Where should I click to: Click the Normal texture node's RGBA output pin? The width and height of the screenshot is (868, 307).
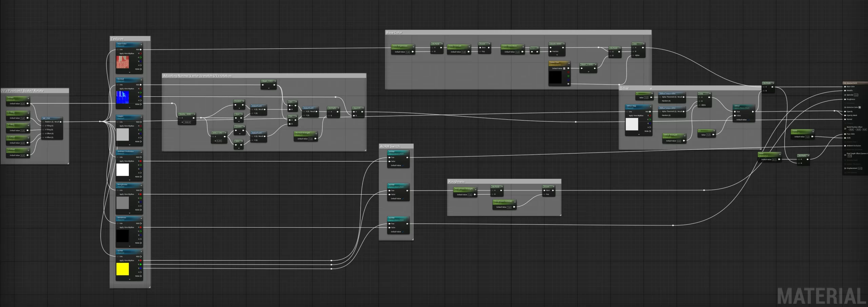[x=141, y=104]
